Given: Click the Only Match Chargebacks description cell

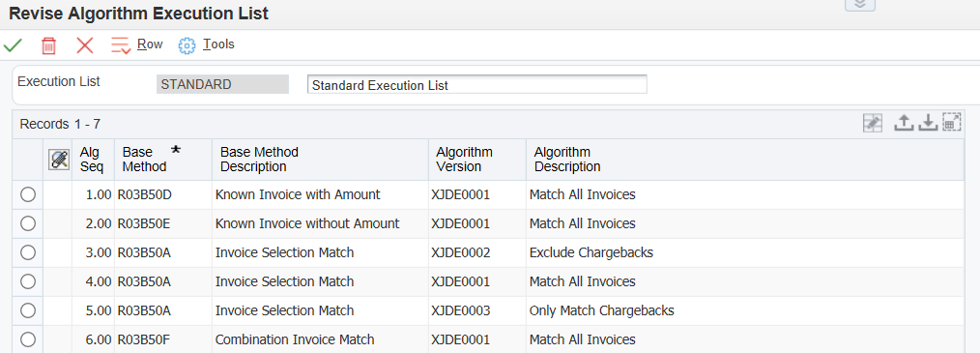Looking at the screenshot, I should pyautogui.click(x=744, y=310).
